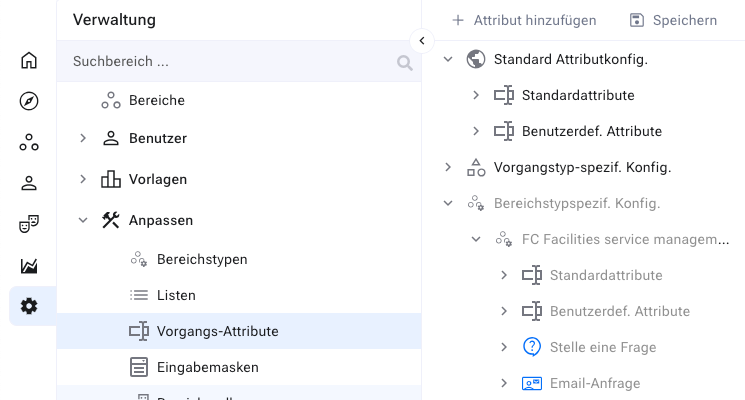Open the chart analytics icon
745x400 pixels.
pyautogui.click(x=29, y=265)
